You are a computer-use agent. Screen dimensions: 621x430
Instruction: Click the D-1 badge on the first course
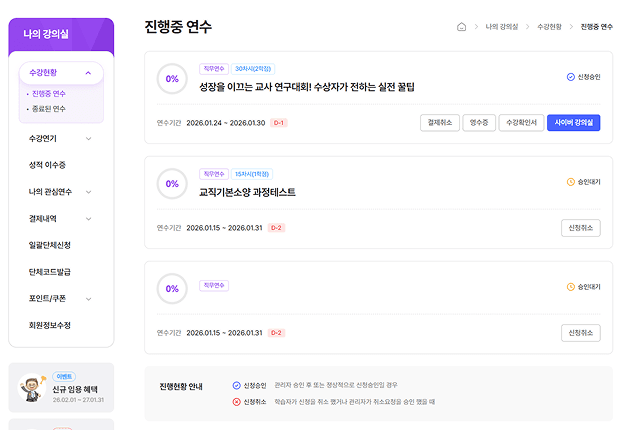click(x=279, y=123)
